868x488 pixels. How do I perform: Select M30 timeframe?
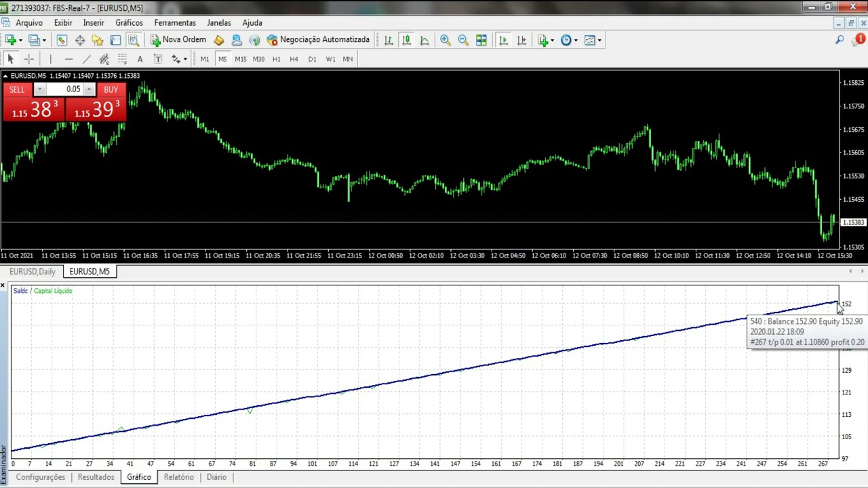click(x=258, y=59)
